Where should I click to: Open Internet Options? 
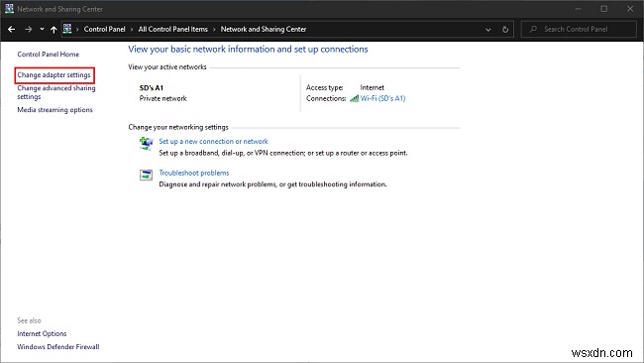42,334
